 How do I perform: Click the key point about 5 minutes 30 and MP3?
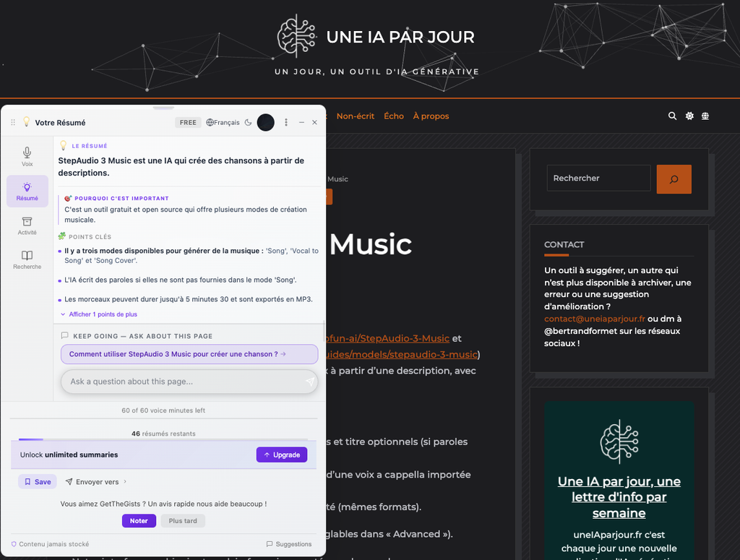pos(189,299)
